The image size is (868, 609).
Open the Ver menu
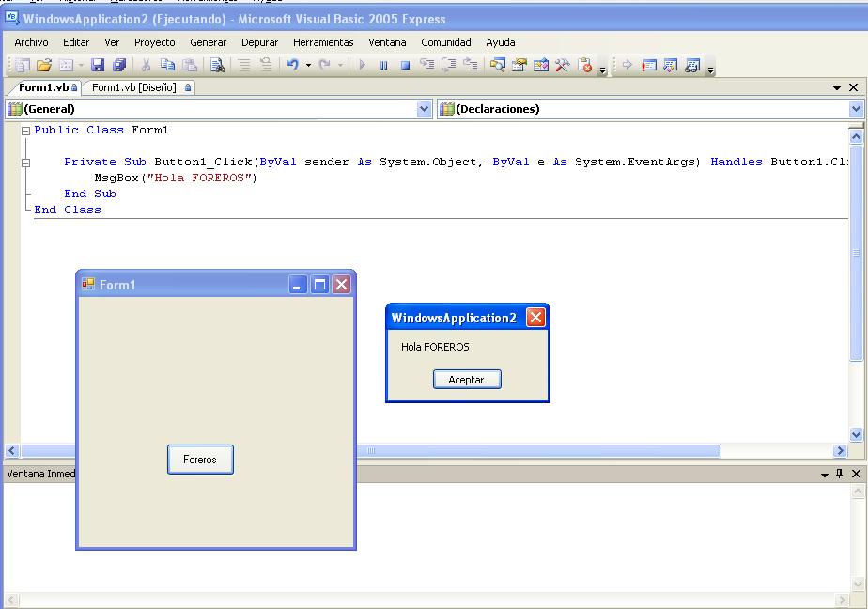(112, 42)
